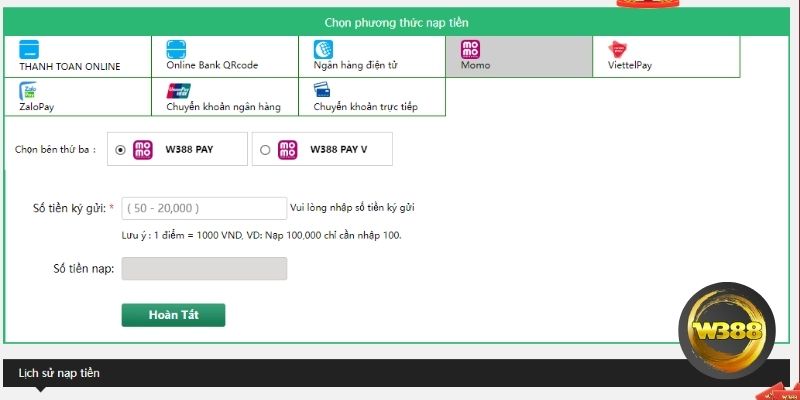Image resolution: width=800 pixels, height=400 pixels.
Task: Open Chuyển khoản trực tiếp tab
Action: (x=372, y=97)
